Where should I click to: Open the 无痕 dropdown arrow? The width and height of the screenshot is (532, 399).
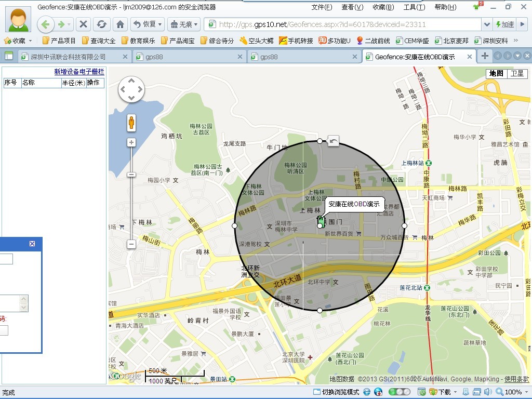pyautogui.click(x=196, y=24)
